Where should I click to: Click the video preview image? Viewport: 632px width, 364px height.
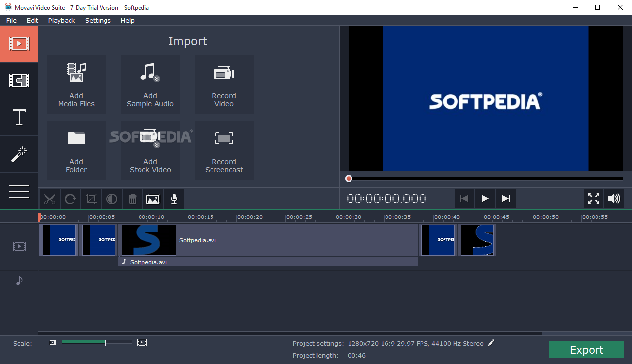point(486,99)
